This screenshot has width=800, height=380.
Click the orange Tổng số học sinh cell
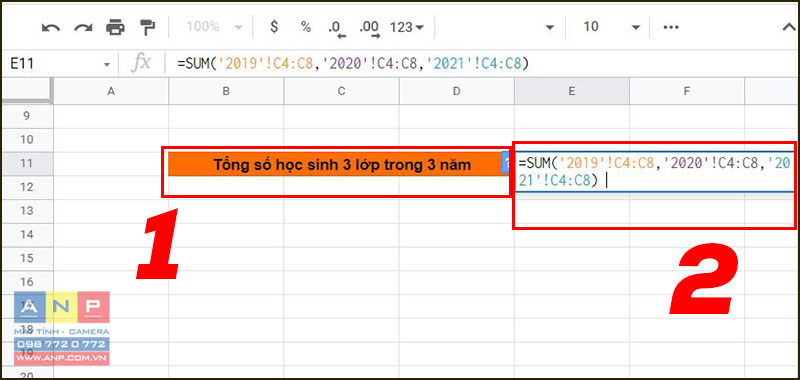335,165
